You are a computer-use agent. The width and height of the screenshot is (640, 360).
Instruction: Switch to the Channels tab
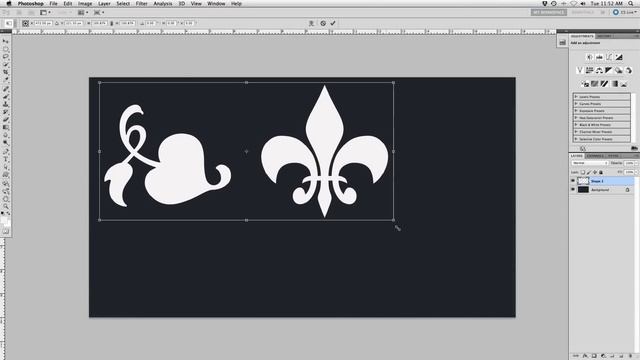(x=596, y=156)
